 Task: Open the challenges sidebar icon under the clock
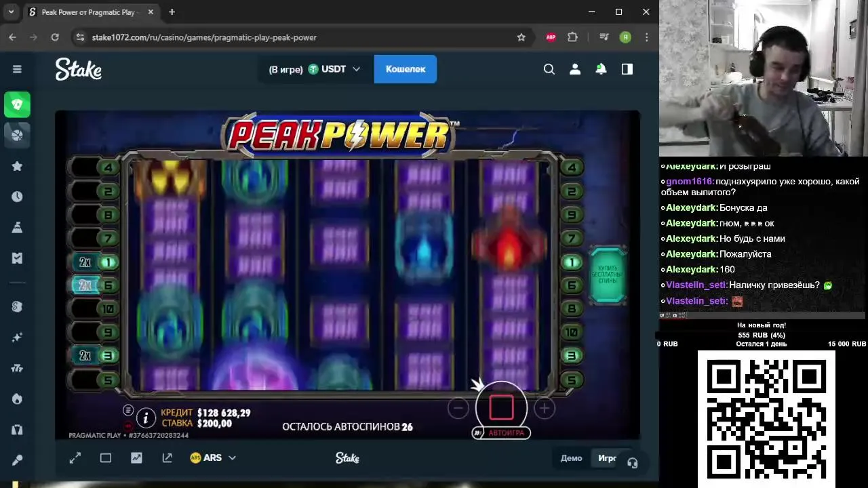(x=17, y=228)
